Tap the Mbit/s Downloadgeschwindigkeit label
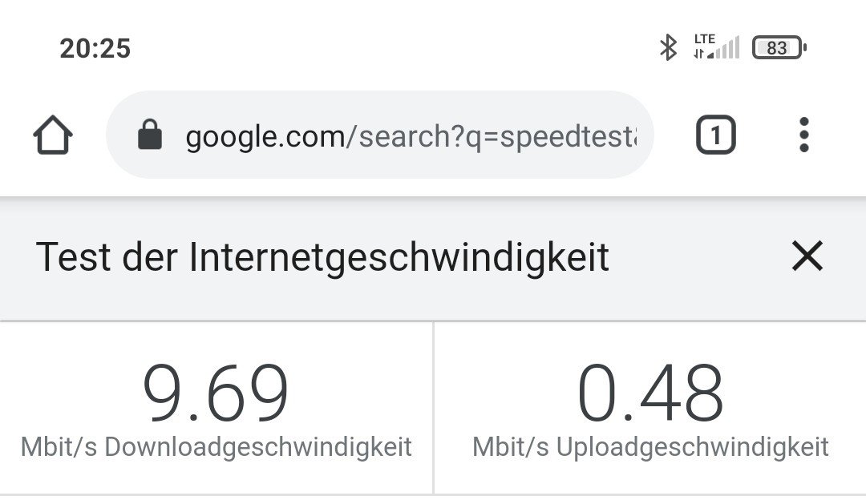Screen dimensions: 866x504 click(x=216, y=446)
